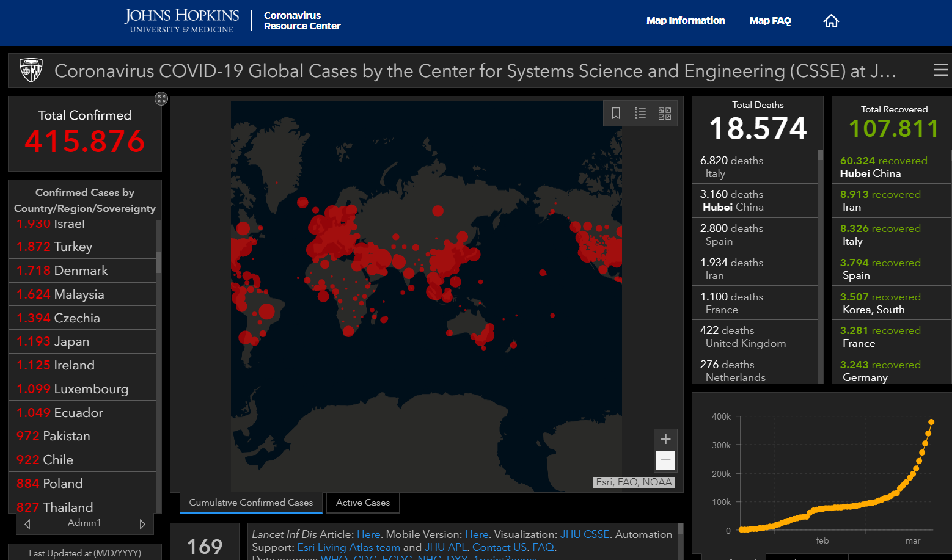This screenshot has width=952, height=560.
Task: Click the Germany recovered entry
Action: tap(892, 369)
